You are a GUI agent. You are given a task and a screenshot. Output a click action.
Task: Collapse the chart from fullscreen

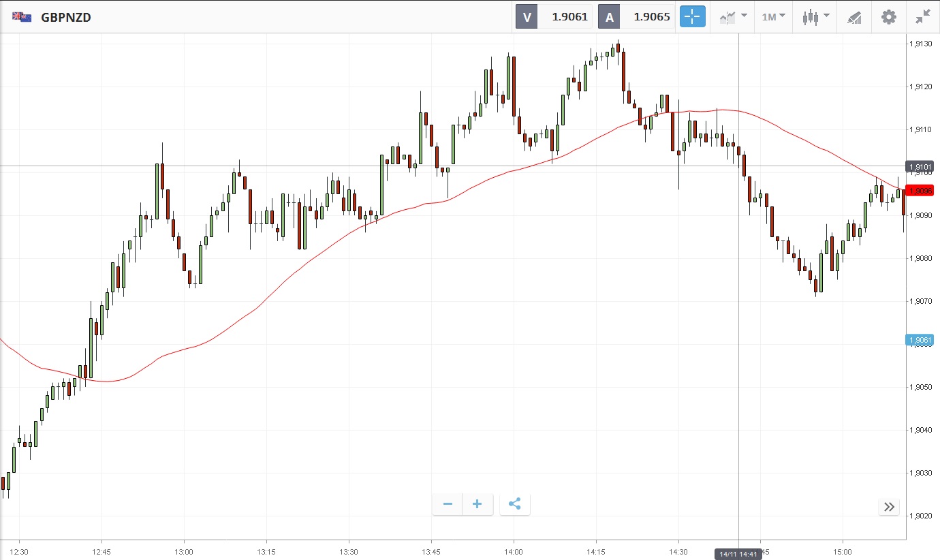(x=923, y=17)
